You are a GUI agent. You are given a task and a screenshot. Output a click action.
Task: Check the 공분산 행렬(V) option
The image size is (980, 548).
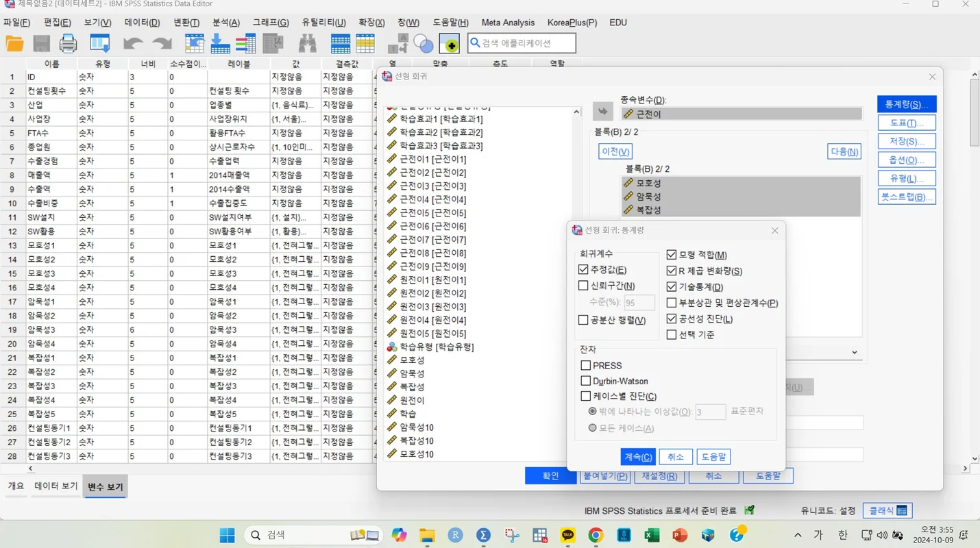coord(583,320)
